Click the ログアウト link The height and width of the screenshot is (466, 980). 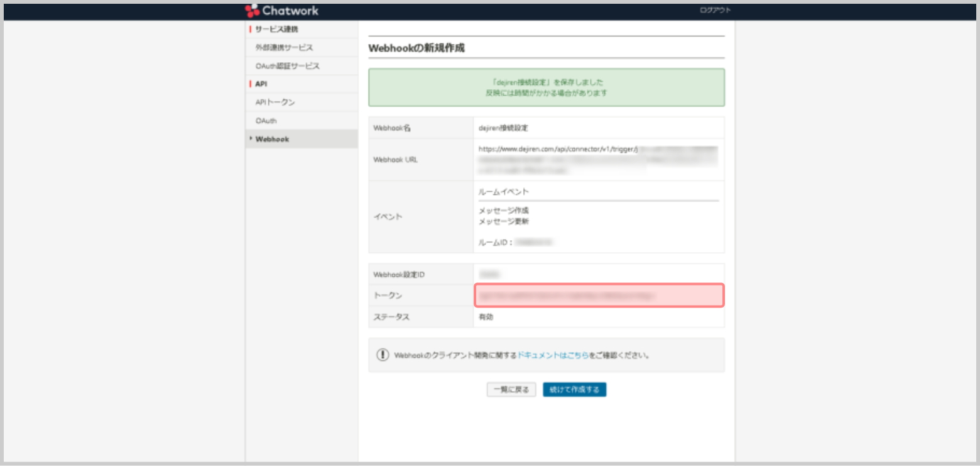click(x=715, y=11)
